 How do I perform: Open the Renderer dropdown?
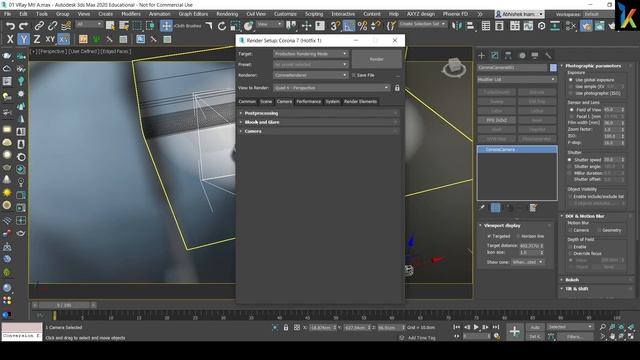311,75
